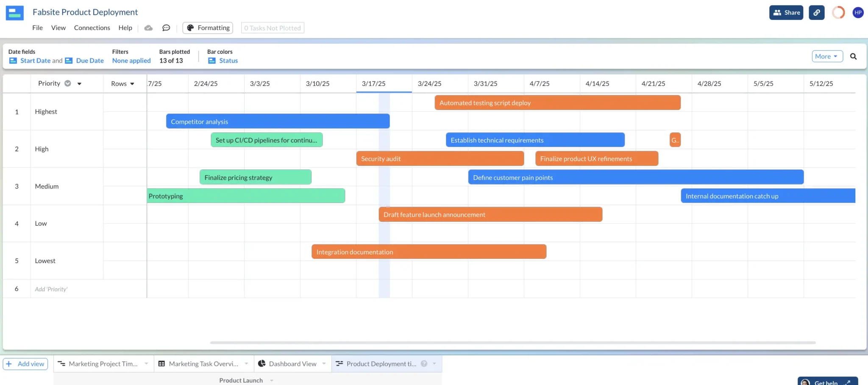Viewport: 868px width, 385px height.
Task: Open the Rows dropdown
Action: point(122,84)
